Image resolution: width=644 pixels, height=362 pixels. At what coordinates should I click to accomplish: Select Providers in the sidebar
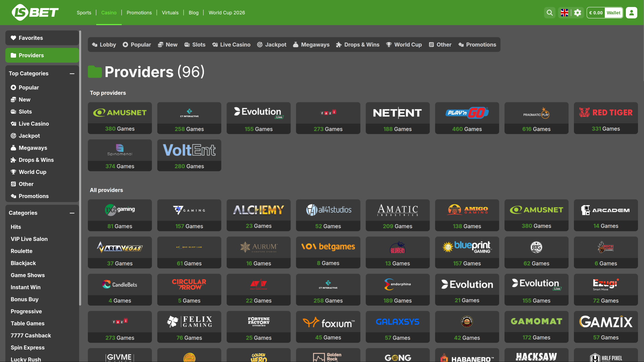pos(42,55)
